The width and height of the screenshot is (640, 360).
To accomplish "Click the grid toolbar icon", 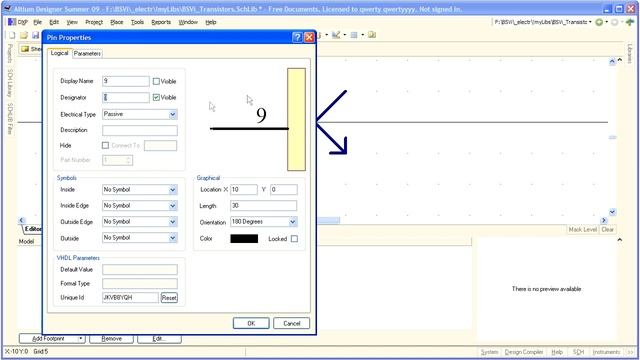I will tap(354, 35).
